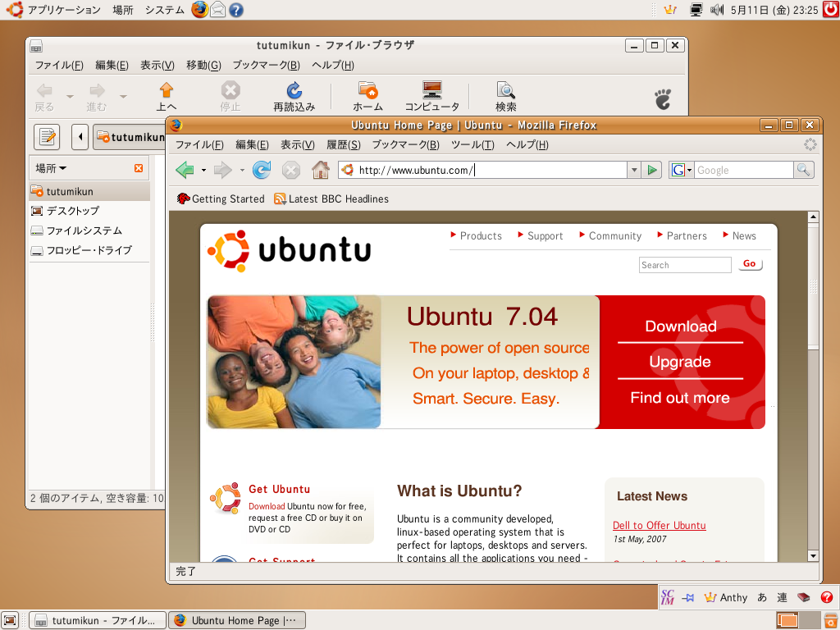The width and height of the screenshot is (840, 630).
Task: Reload the current page in Firefox
Action: point(260,170)
